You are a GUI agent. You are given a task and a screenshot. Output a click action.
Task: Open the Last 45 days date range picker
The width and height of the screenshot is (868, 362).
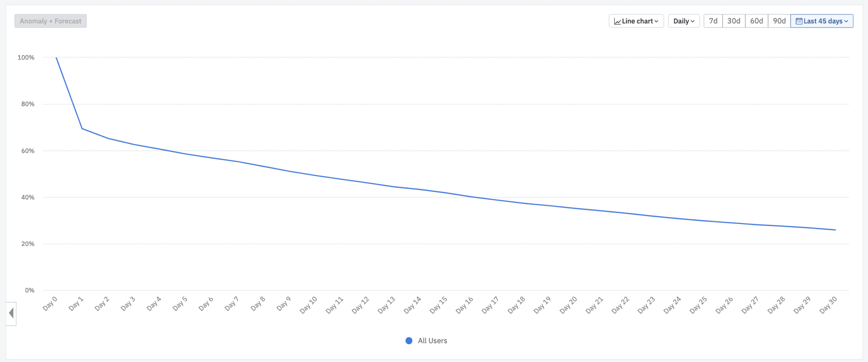point(821,21)
